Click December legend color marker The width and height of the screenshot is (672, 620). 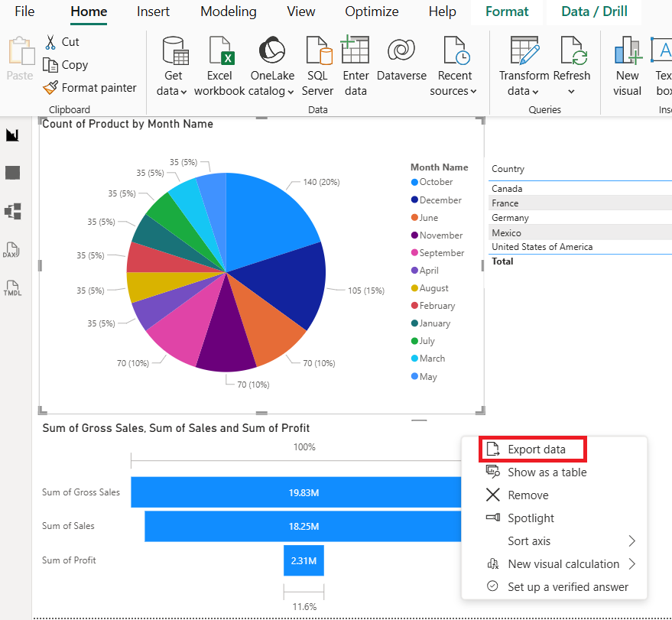click(414, 200)
